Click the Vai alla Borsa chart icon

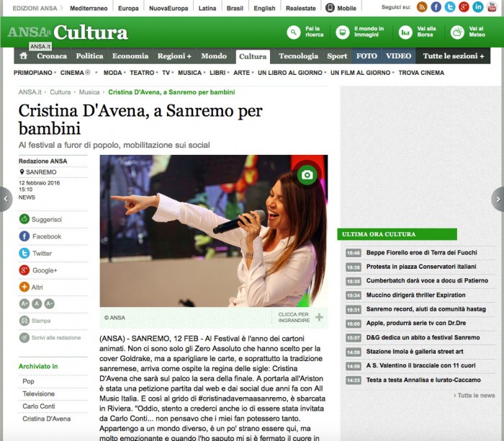[406, 32]
